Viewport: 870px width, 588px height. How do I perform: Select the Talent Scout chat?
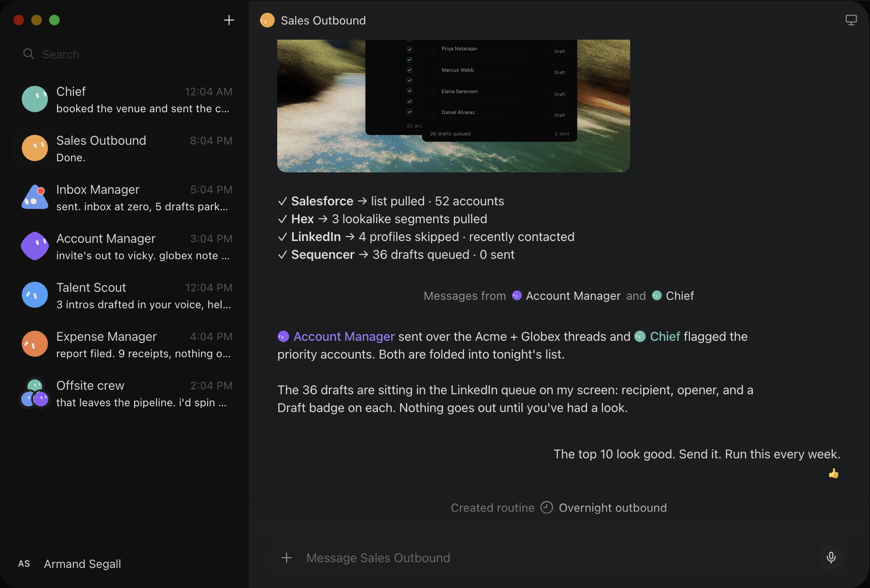pos(127,295)
